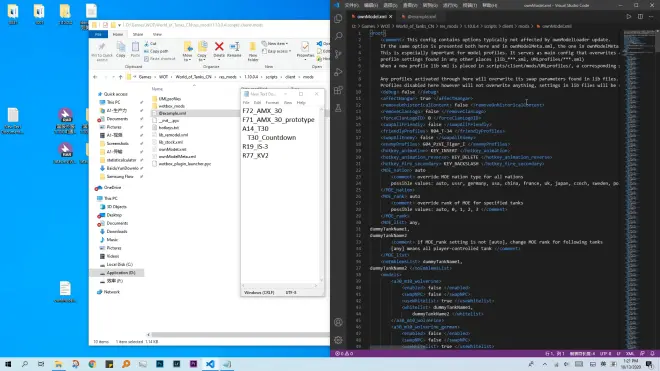Image resolution: width=660 pixels, height=371 pixels.
Task: Open Accounts icon in VS Code activity bar
Action: point(338,323)
